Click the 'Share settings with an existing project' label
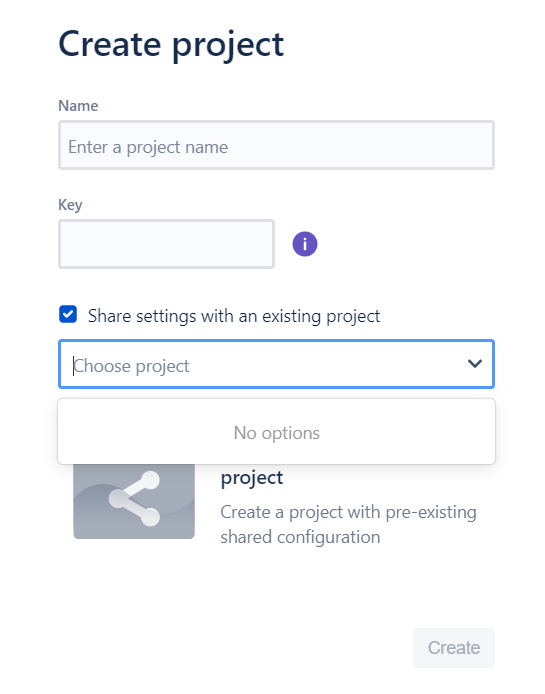The image size is (545, 694). tap(234, 316)
